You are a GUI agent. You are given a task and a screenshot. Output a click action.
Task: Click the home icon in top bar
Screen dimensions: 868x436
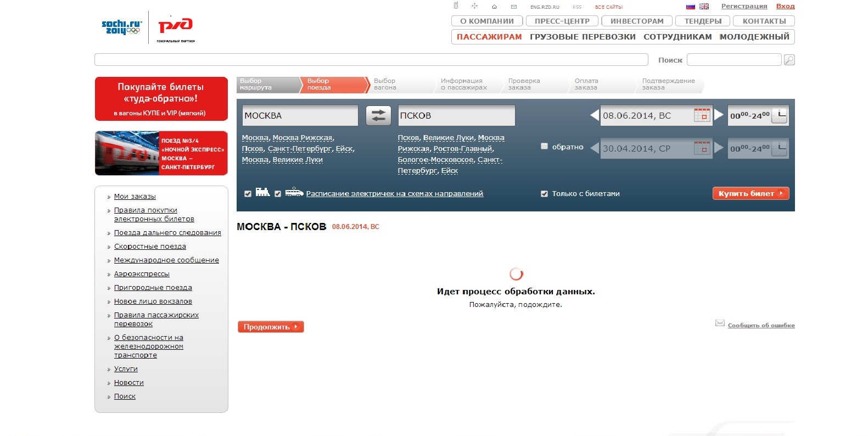494,7
